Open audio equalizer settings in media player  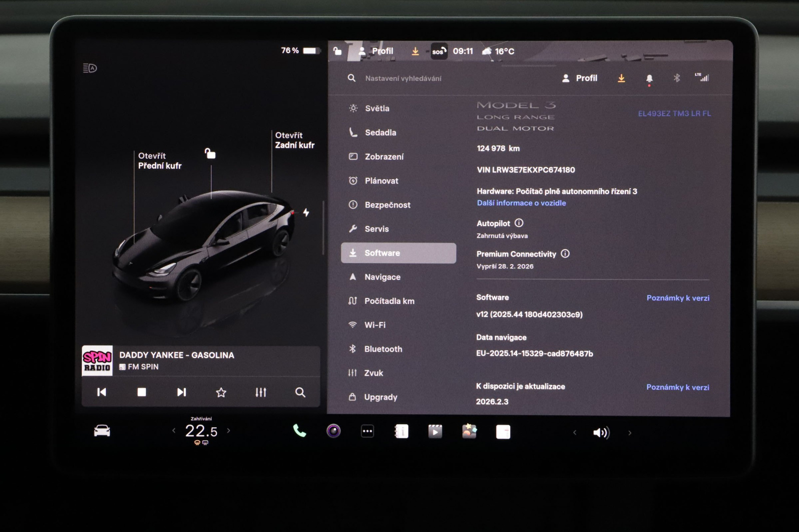(261, 392)
